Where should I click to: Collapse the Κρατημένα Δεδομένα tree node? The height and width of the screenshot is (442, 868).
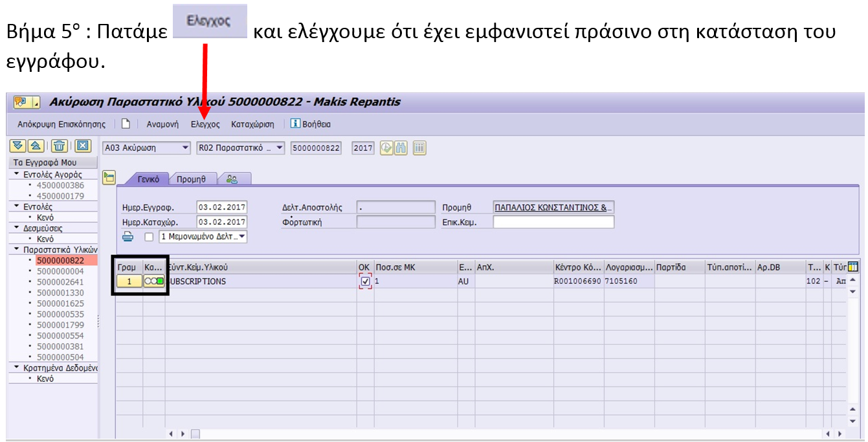coord(17,368)
